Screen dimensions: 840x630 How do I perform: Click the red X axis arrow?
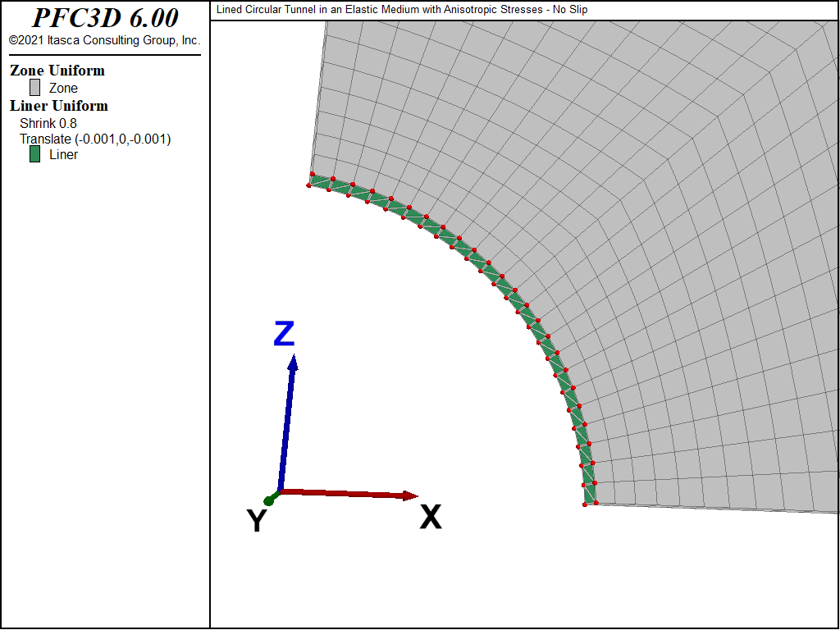[348, 493]
